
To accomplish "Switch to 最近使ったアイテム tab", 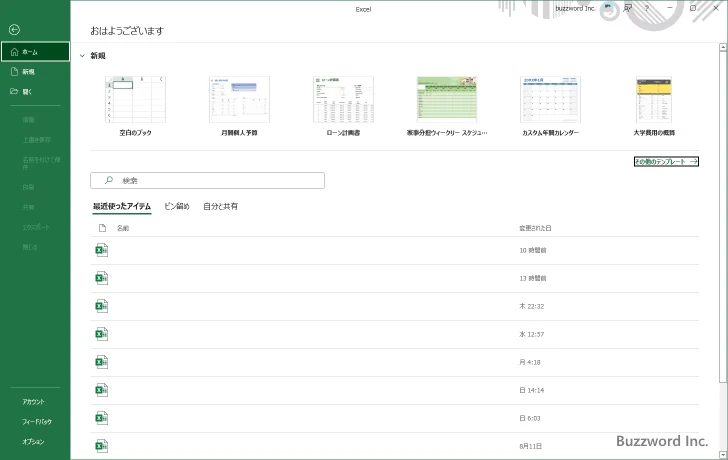I will (122, 207).
